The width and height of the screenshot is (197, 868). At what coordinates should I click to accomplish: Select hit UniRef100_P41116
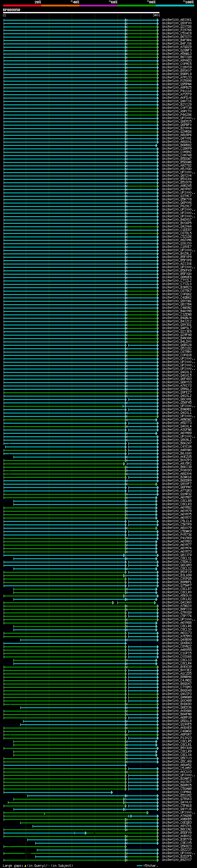tap(177, 91)
